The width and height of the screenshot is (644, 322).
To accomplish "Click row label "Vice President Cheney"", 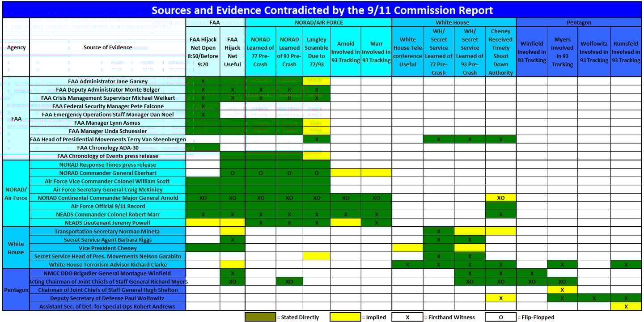I will point(108,248).
